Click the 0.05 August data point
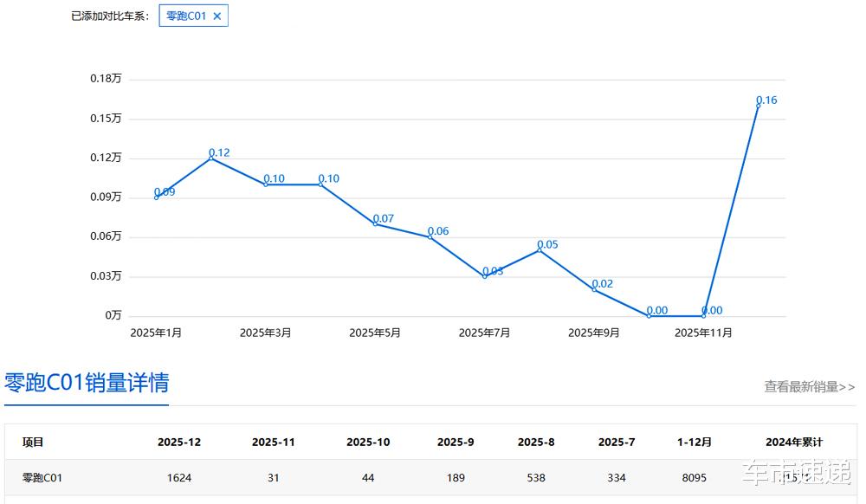Image resolution: width=866 pixels, height=504 pixels. 540,250
